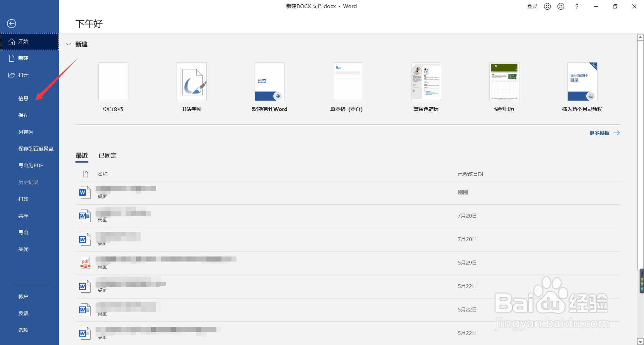Open the last 5月22日 Word document icon

(x=85, y=333)
